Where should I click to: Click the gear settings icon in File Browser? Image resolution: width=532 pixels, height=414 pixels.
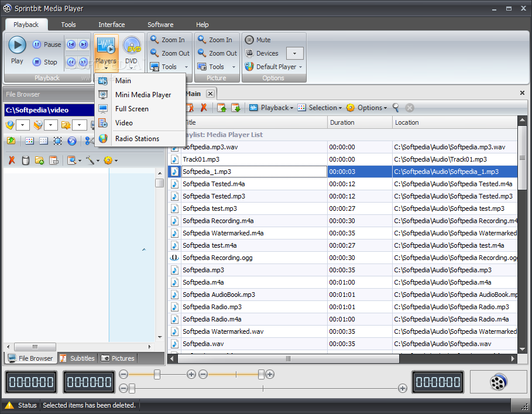[108, 160]
